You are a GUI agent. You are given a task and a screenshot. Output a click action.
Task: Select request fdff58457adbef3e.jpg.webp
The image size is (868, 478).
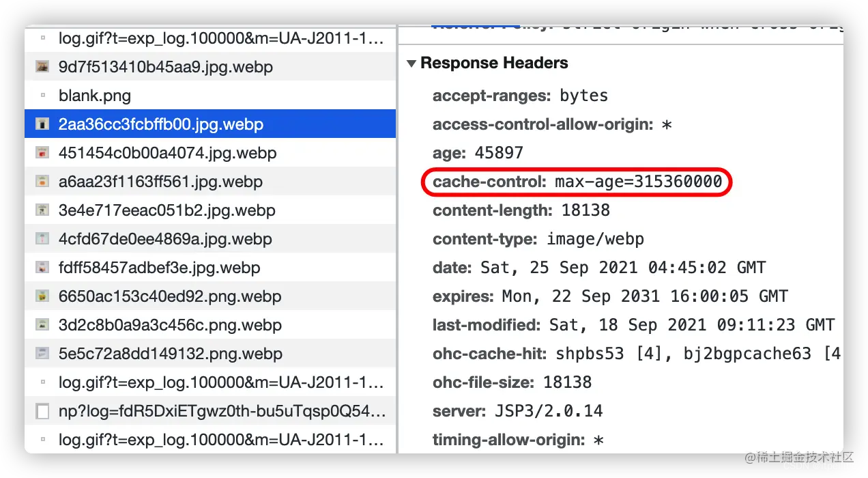pyautogui.click(x=210, y=268)
